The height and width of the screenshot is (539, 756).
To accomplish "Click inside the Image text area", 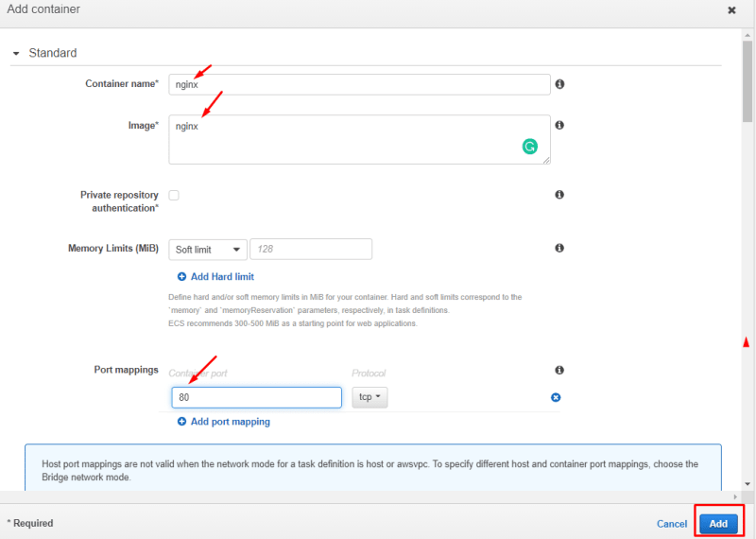I will coord(359,139).
